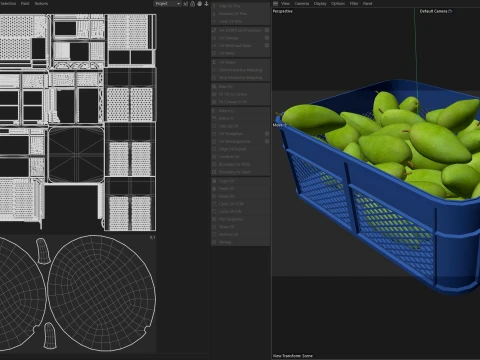Select the large circular UV island
Viewport: 480px width, 360px height.
(101, 293)
